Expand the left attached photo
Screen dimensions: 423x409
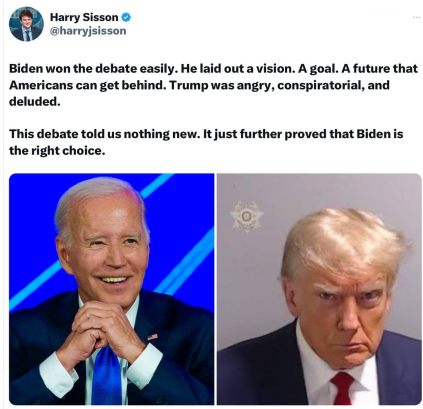click(112, 289)
